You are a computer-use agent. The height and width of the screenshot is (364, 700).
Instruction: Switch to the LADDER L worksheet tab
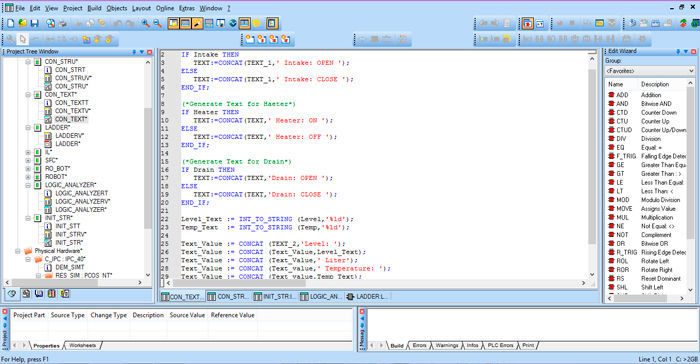[x=366, y=297]
